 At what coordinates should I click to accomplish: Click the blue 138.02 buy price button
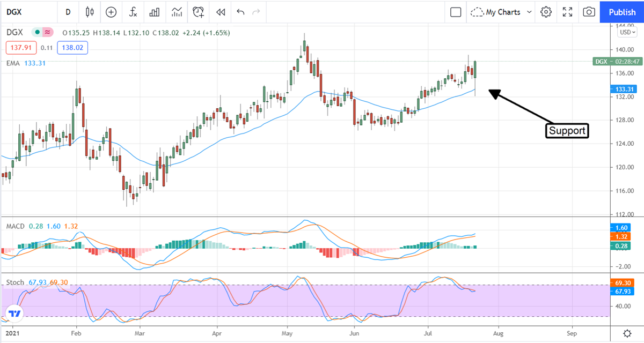click(x=74, y=48)
